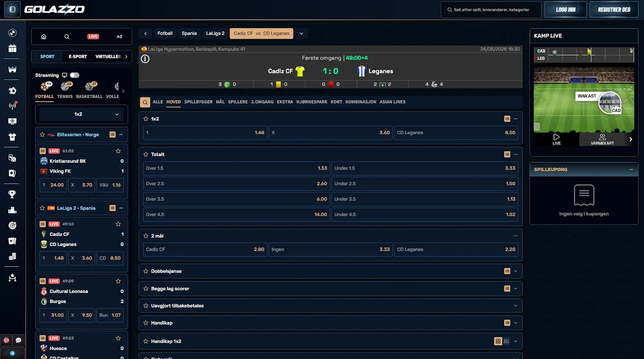Star the Cadiz CF match in the sidebar
644x359 pixels.
[x=118, y=224]
